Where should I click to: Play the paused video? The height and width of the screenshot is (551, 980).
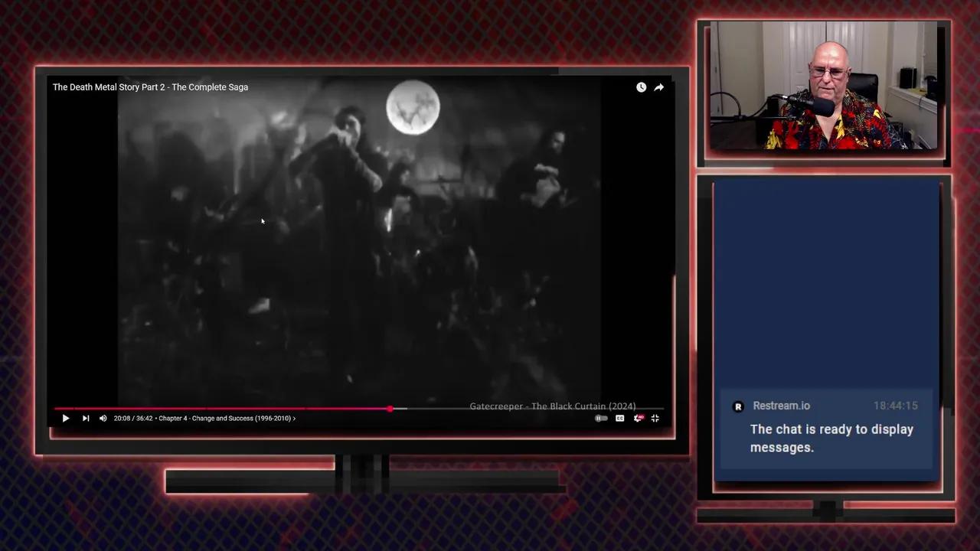66,419
